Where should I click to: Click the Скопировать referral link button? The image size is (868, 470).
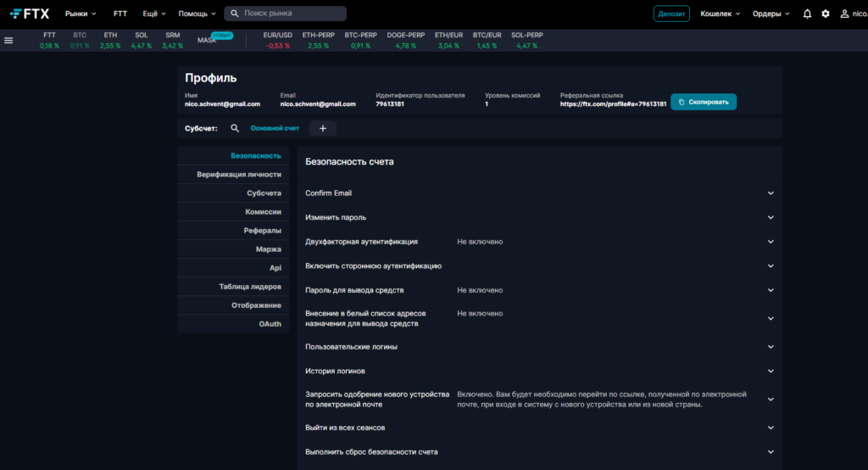pos(704,102)
